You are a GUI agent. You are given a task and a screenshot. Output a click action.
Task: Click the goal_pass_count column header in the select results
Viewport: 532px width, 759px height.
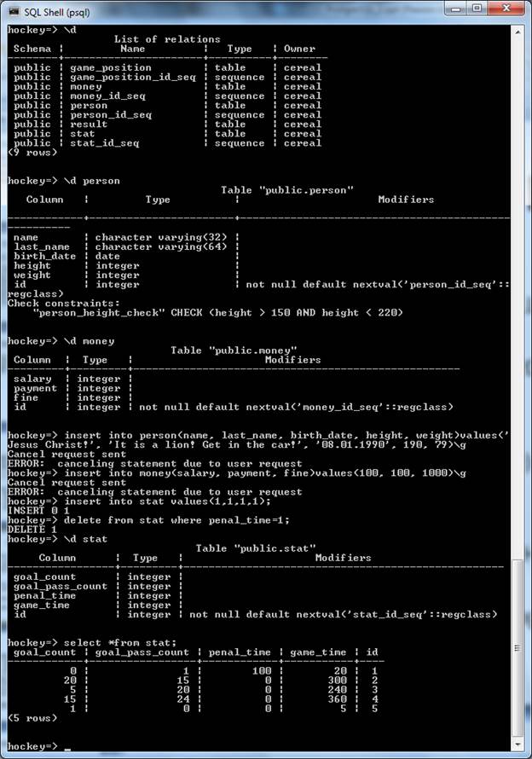[142, 652]
